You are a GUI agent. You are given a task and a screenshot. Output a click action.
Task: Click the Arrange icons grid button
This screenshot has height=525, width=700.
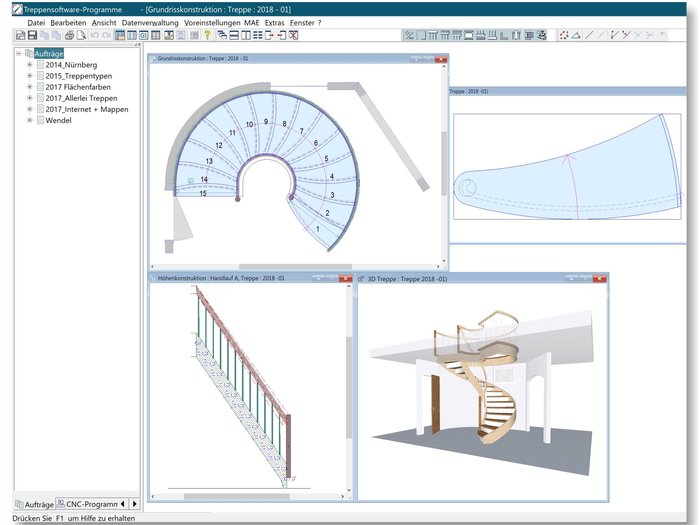point(258,35)
